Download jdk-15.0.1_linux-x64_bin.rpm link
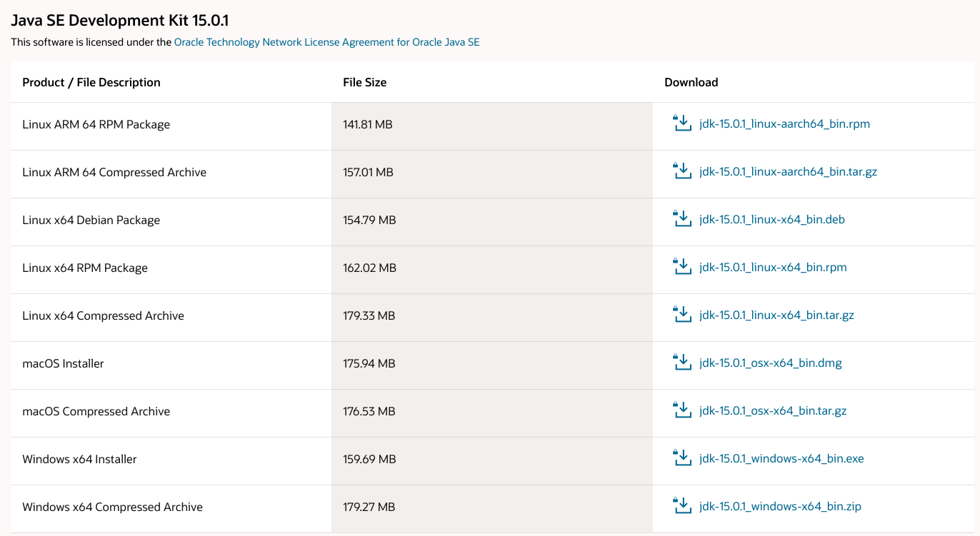The height and width of the screenshot is (536, 980). coord(774,268)
